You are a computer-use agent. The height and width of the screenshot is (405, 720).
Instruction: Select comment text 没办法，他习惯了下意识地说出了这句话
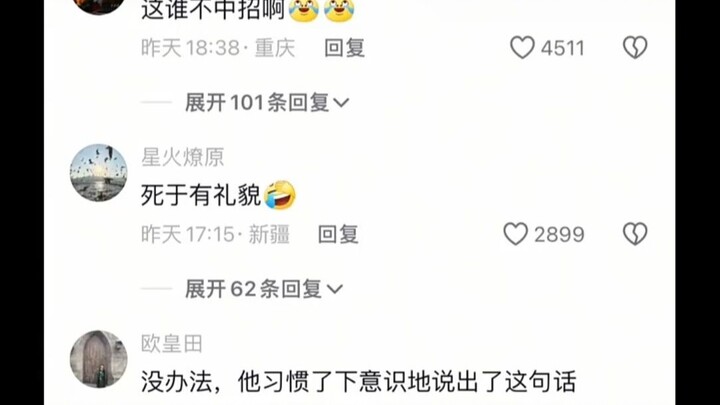tap(358, 382)
